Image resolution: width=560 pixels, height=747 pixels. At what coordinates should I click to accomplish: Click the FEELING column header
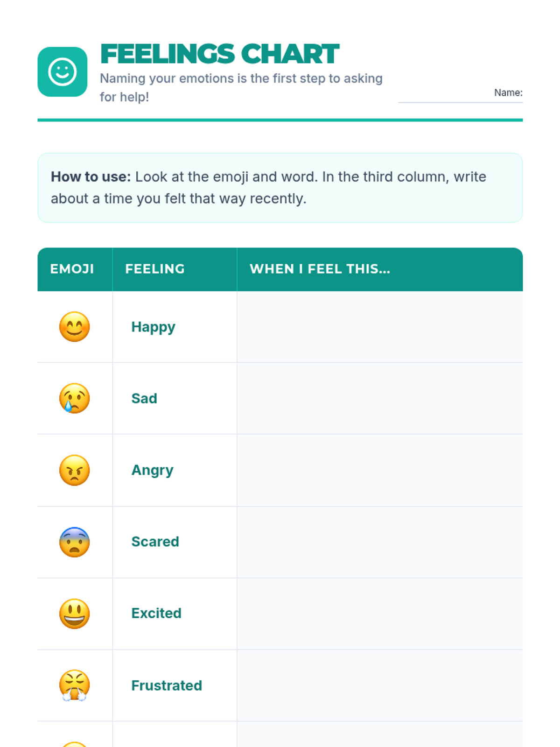(175, 269)
